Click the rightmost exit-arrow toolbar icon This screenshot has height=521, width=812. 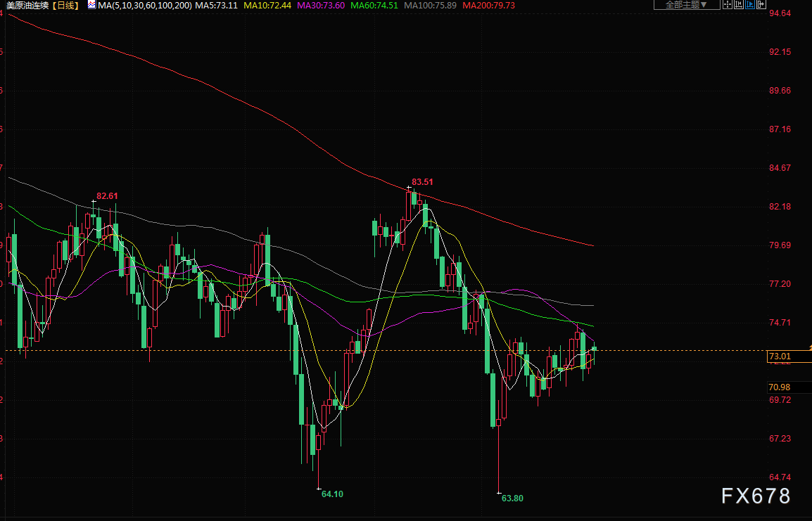click(x=761, y=4)
